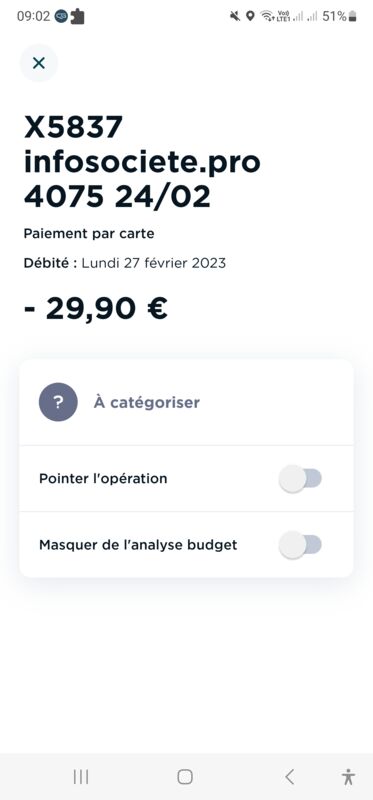Go back using the navigation bar arrow

pyautogui.click(x=289, y=777)
